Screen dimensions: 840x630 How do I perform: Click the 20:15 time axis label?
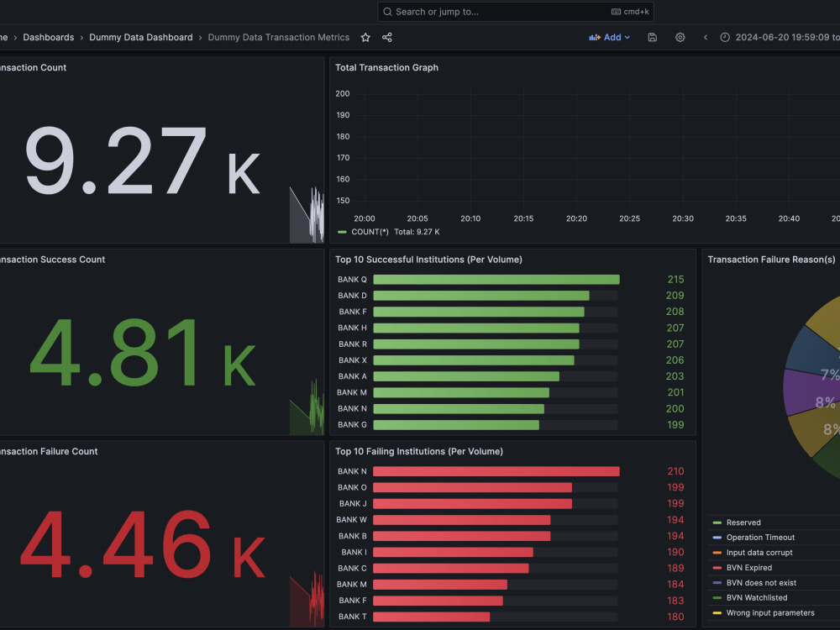tap(523, 218)
